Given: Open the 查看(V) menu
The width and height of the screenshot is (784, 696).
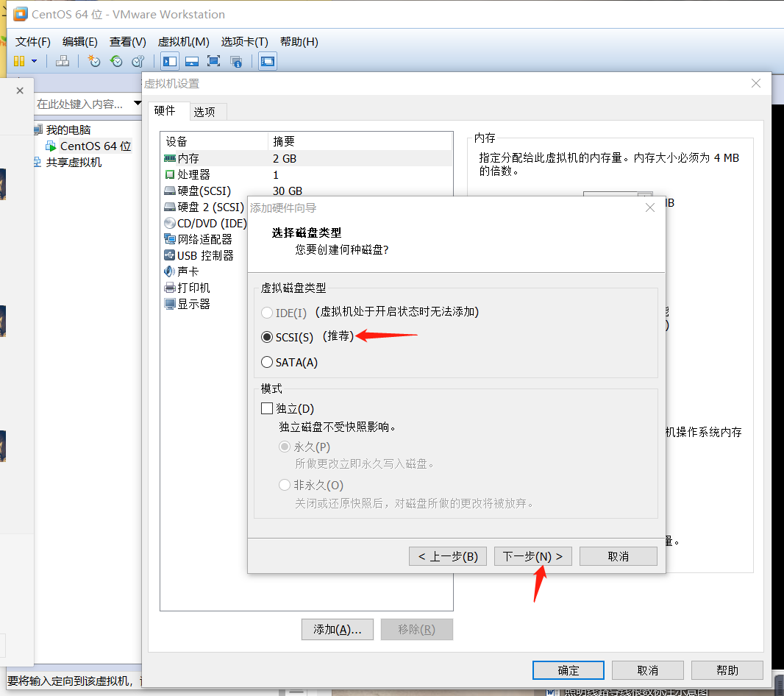Looking at the screenshot, I should [127, 41].
